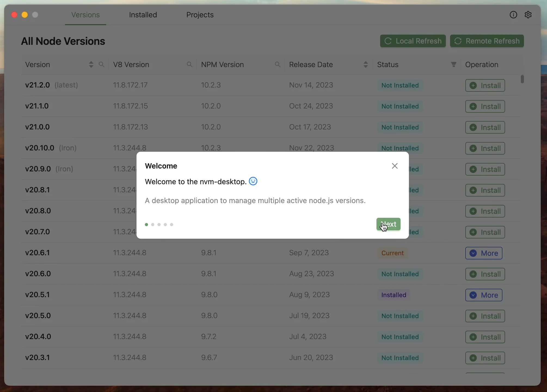Close the Welcome dialog with X
Screen dimensions: 547x392
pos(395,166)
